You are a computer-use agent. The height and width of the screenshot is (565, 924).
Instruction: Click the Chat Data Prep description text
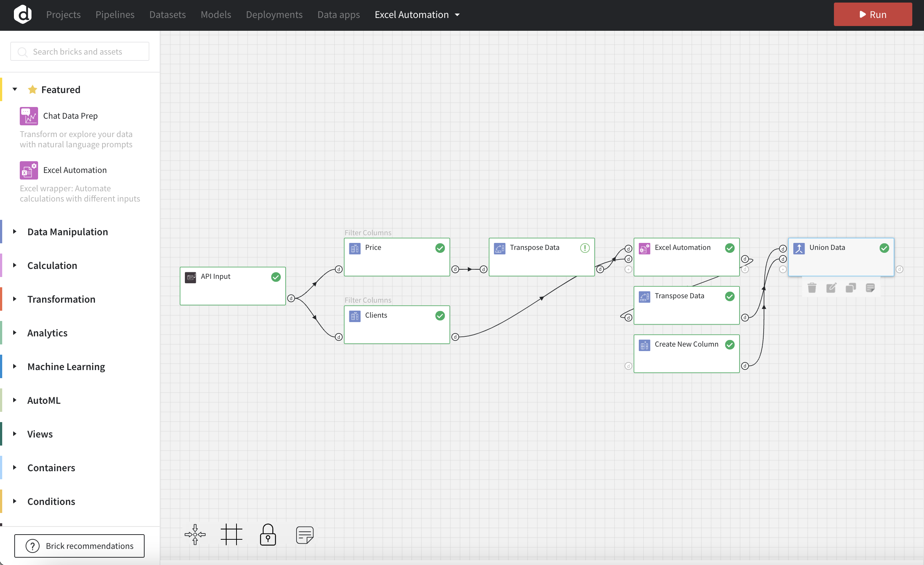click(x=76, y=139)
